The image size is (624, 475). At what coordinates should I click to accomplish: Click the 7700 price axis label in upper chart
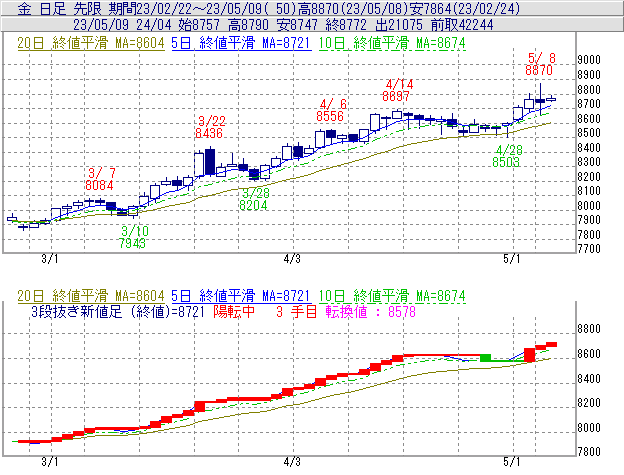[589, 249]
